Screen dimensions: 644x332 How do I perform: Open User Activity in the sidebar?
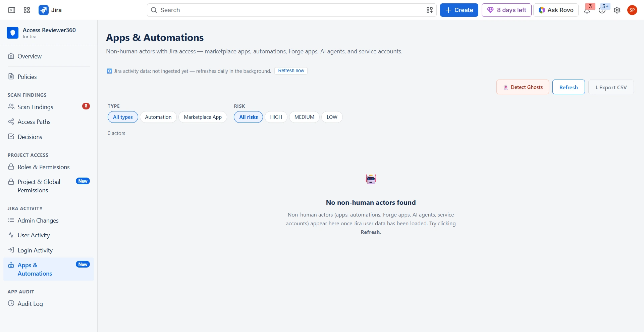49,235
